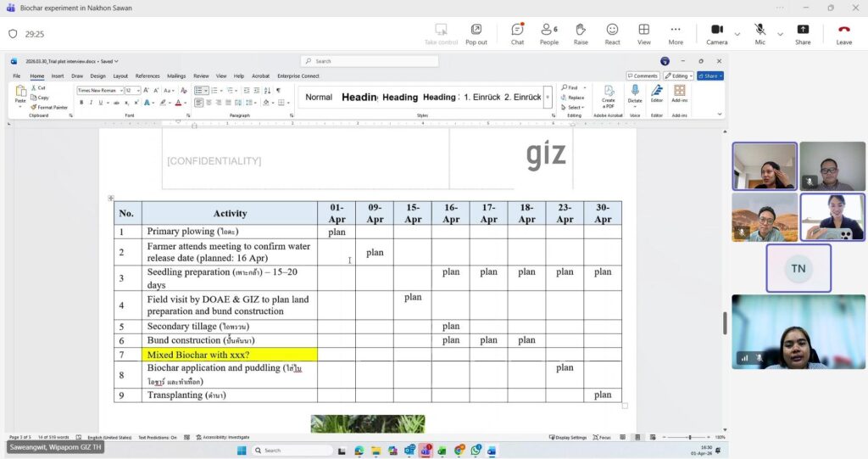
Task: Open the Insert ribbon tab
Action: pos(58,76)
